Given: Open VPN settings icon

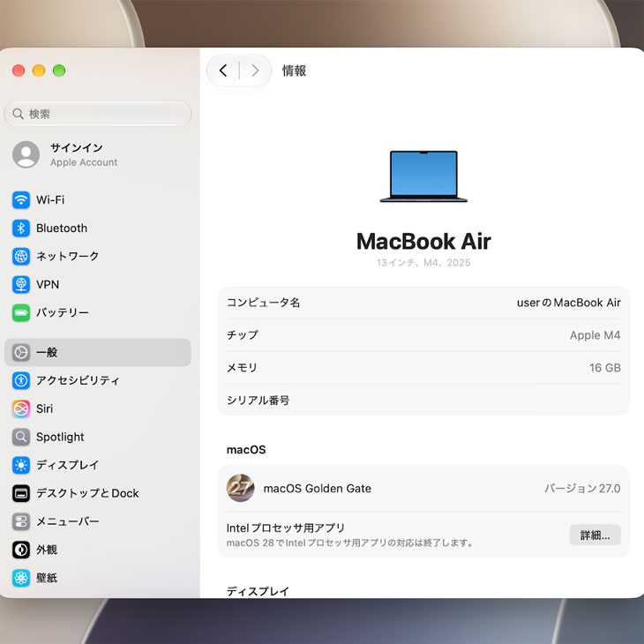Looking at the screenshot, I should pyautogui.click(x=21, y=285).
